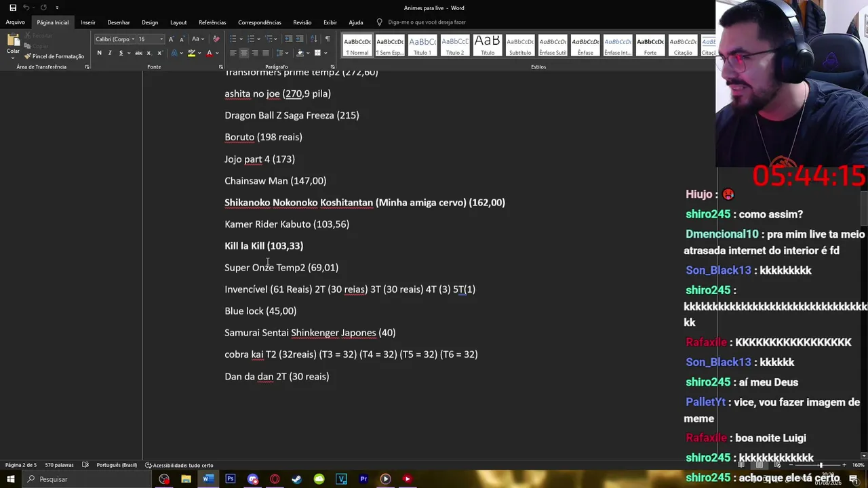Show paragraph marks (¶)
868x488 pixels.
[328, 39]
